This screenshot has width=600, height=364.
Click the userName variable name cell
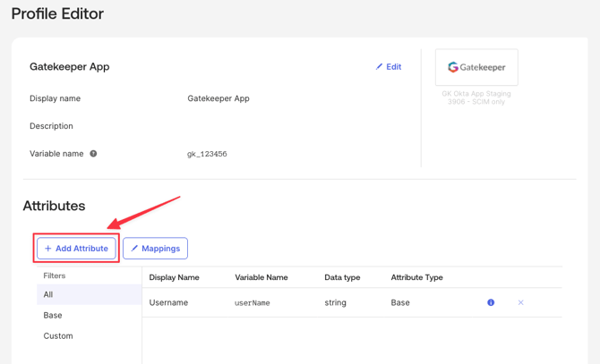tap(253, 303)
